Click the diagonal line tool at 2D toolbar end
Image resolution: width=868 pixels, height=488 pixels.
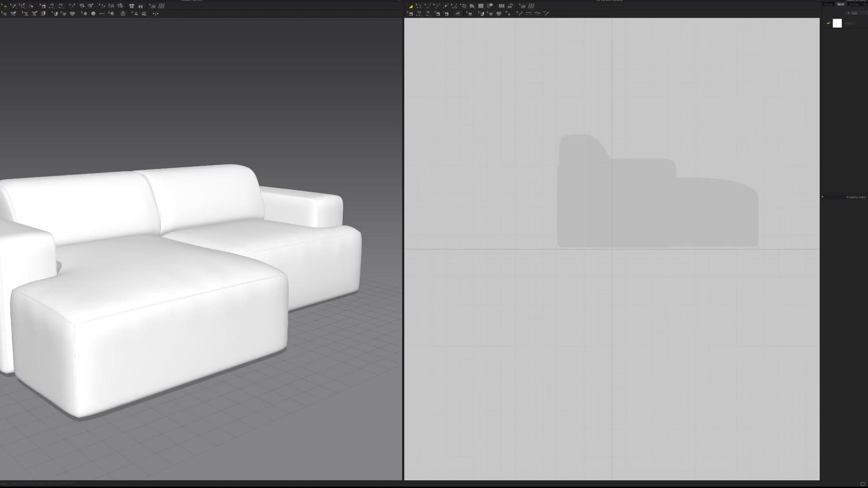click(x=547, y=14)
